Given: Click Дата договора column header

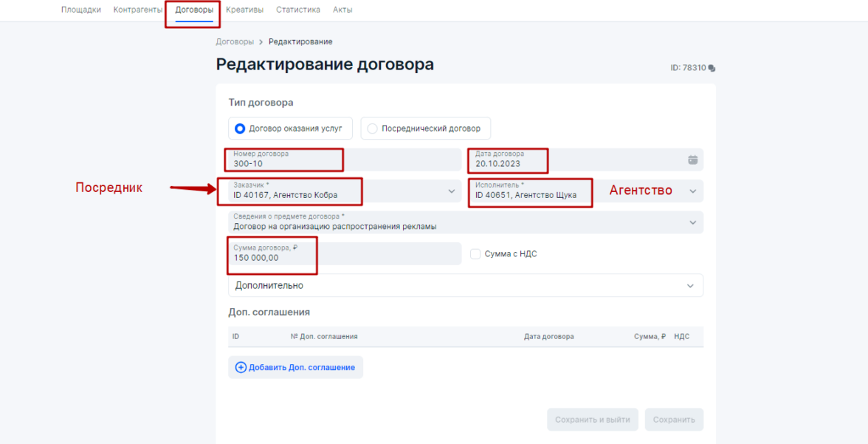Looking at the screenshot, I should 548,336.
